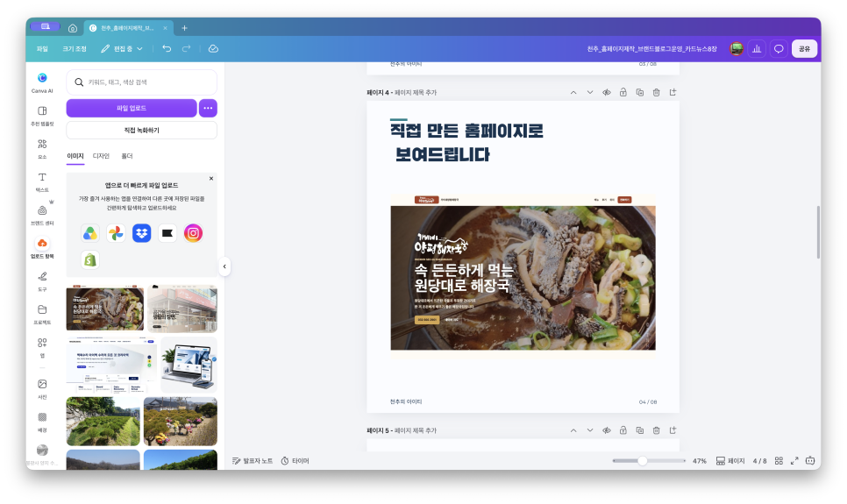Open 요소 elements sidebar panel
Viewport: 847px width, 504px height.
tap(42, 148)
